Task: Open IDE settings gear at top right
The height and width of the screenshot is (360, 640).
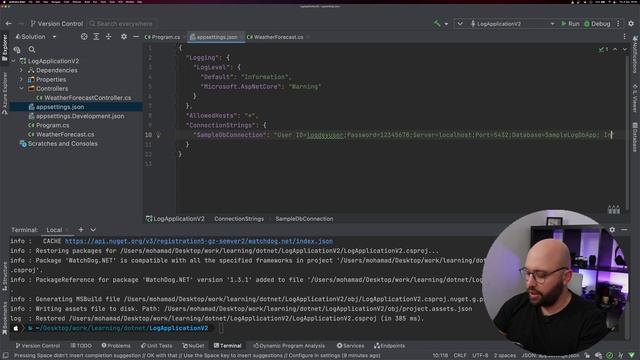Action: pyautogui.click(x=631, y=24)
